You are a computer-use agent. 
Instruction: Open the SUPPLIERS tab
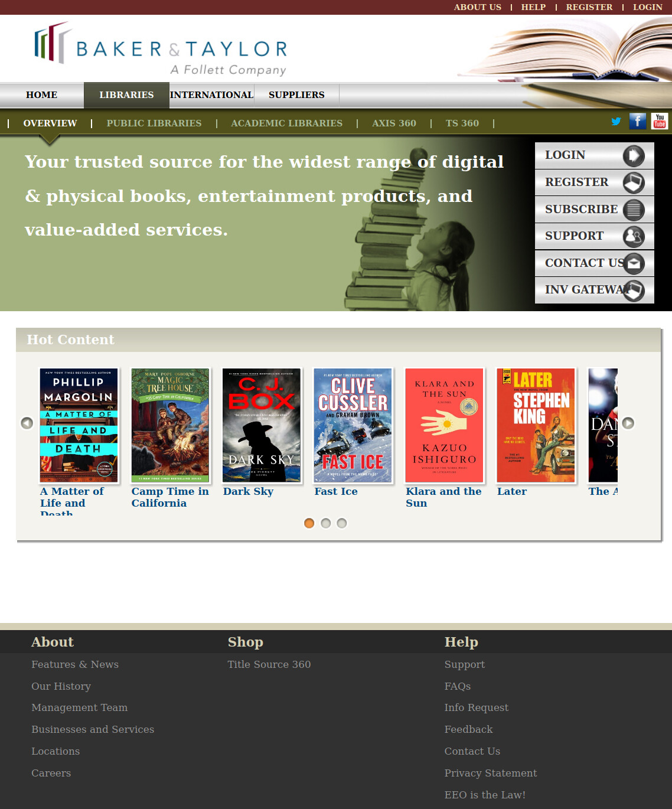296,95
